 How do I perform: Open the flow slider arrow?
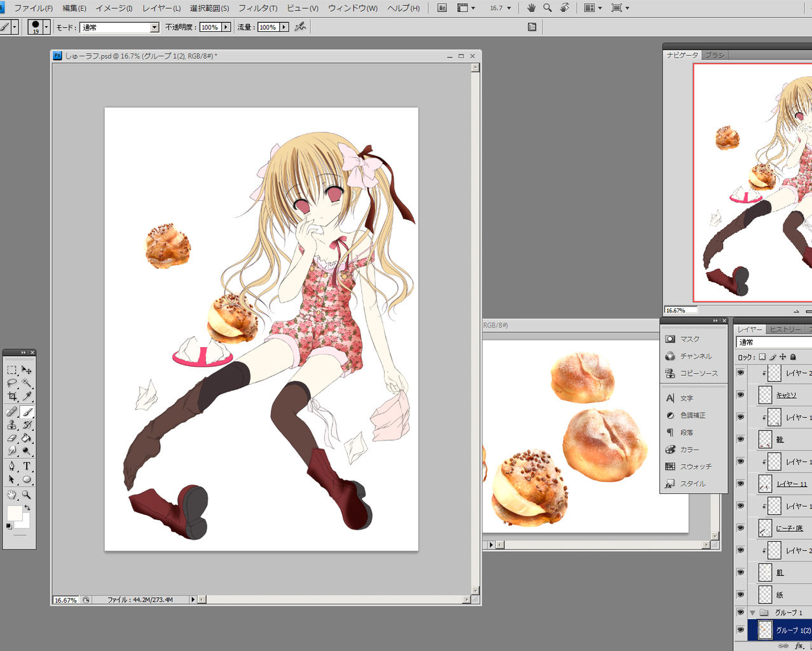pyautogui.click(x=284, y=27)
